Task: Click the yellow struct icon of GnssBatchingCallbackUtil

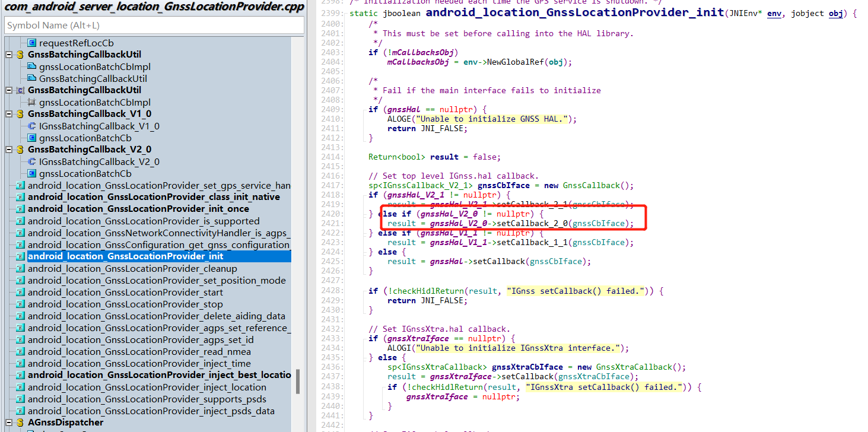Action: [20, 55]
